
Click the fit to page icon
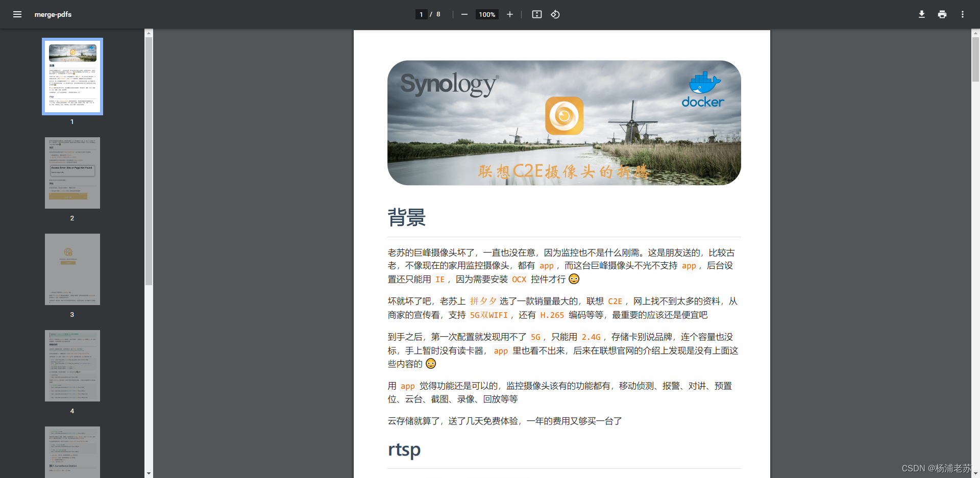point(537,14)
